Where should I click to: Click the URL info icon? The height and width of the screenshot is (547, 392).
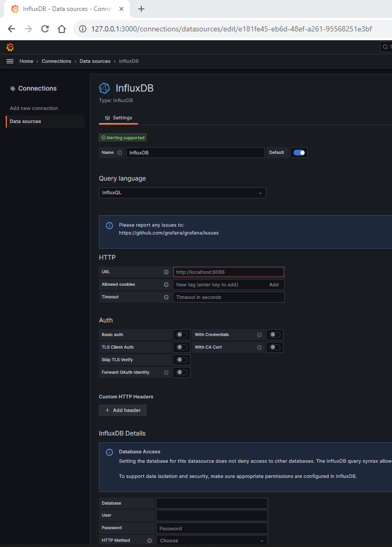(166, 272)
